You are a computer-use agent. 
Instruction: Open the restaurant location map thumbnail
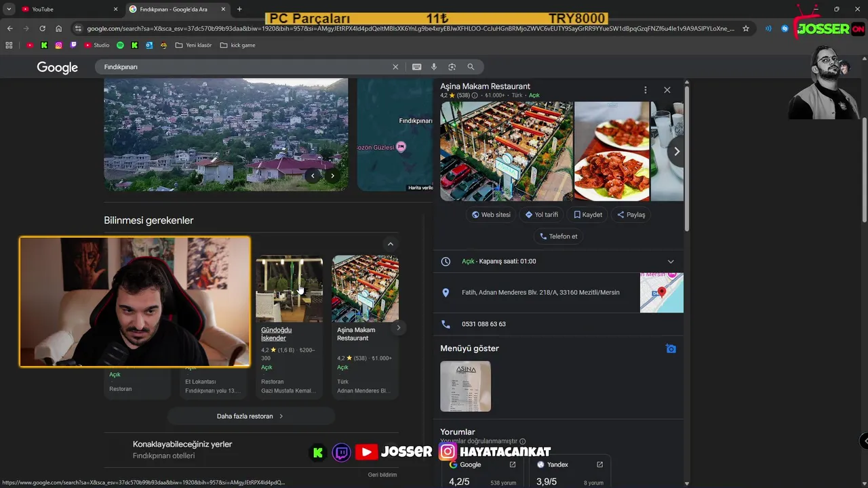[x=662, y=293]
